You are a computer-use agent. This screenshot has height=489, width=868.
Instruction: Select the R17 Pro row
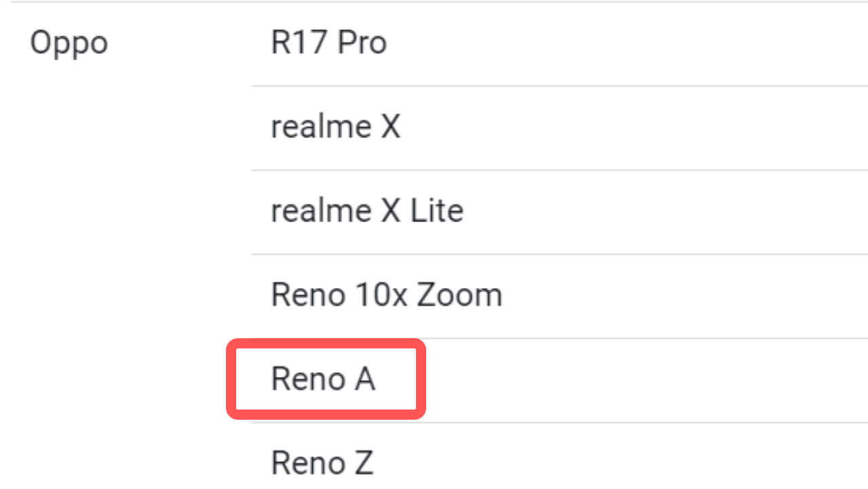tap(328, 43)
